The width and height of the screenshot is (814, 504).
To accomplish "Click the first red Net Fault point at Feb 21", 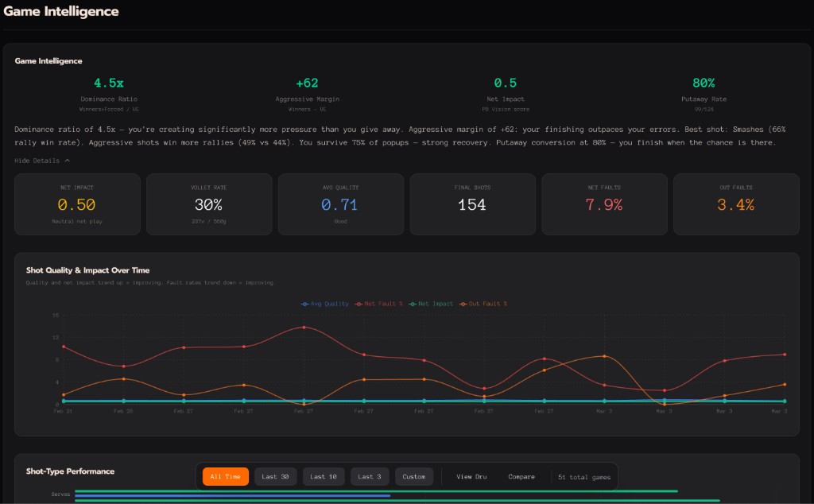I will (64, 347).
